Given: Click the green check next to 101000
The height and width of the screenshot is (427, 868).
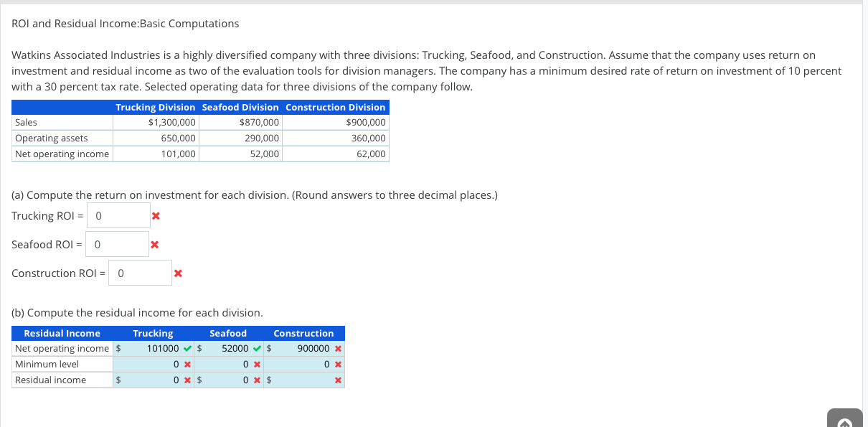Looking at the screenshot, I should (x=187, y=349).
